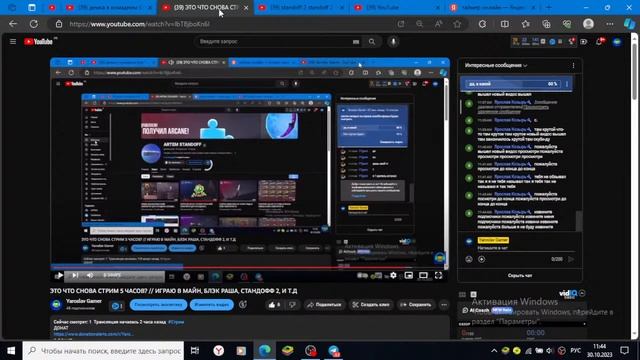Click the YouTube search input field
640x360 pixels.
click(x=273, y=42)
